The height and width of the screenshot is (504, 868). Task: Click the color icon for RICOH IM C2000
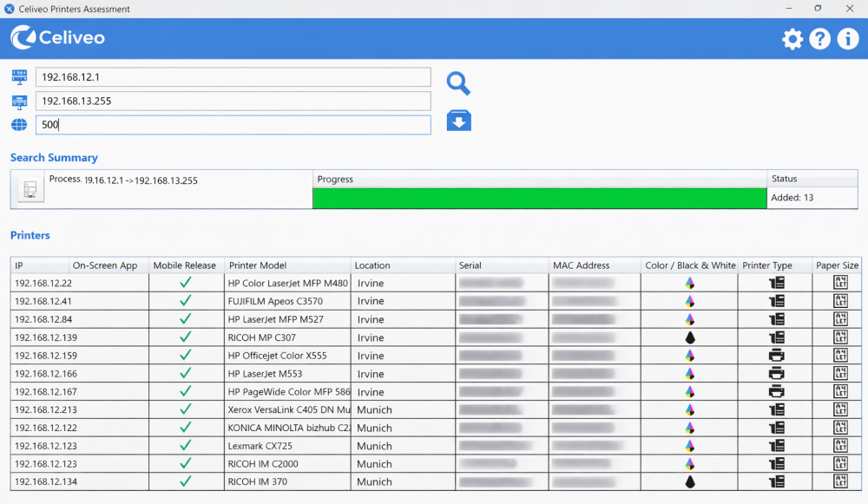pos(689,463)
